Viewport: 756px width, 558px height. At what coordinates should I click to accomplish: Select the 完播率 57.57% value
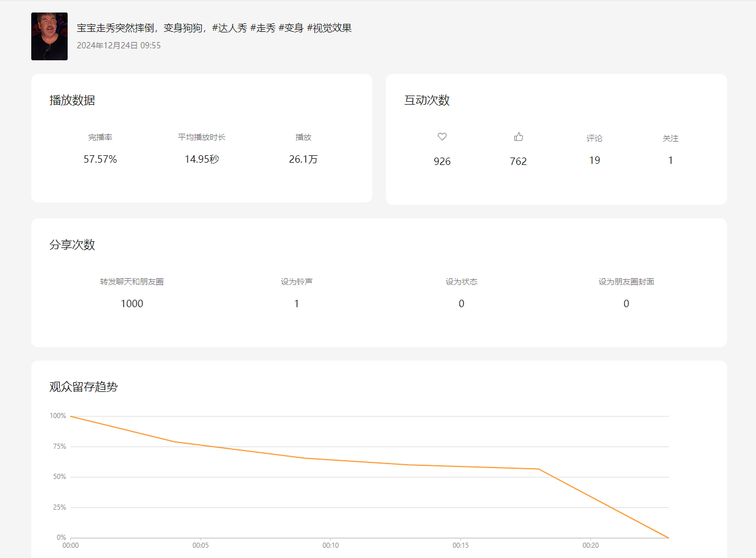click(x=100, y=159)
